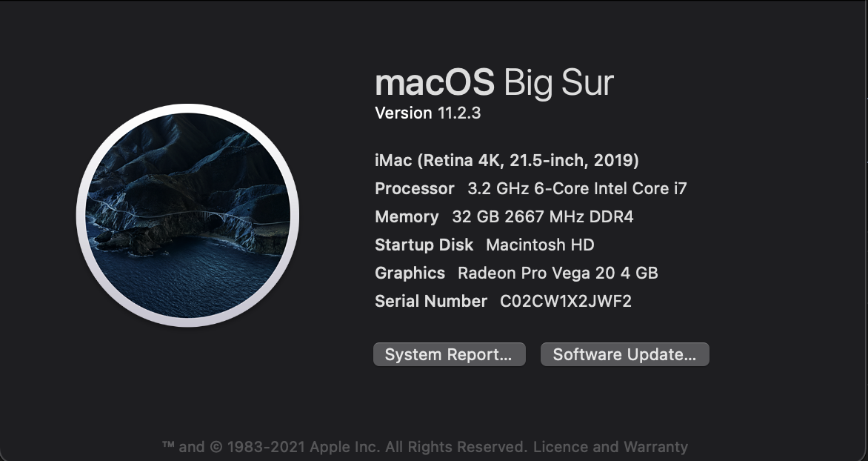Click the bold "macOS" title word
Image resolution: width=868 pixels, height=461 pixels.
pyautogui.click(x=434, y=82)
